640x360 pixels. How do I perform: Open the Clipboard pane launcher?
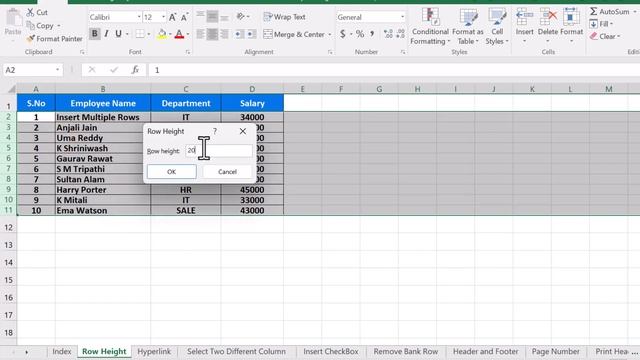(x=82, y=52)
